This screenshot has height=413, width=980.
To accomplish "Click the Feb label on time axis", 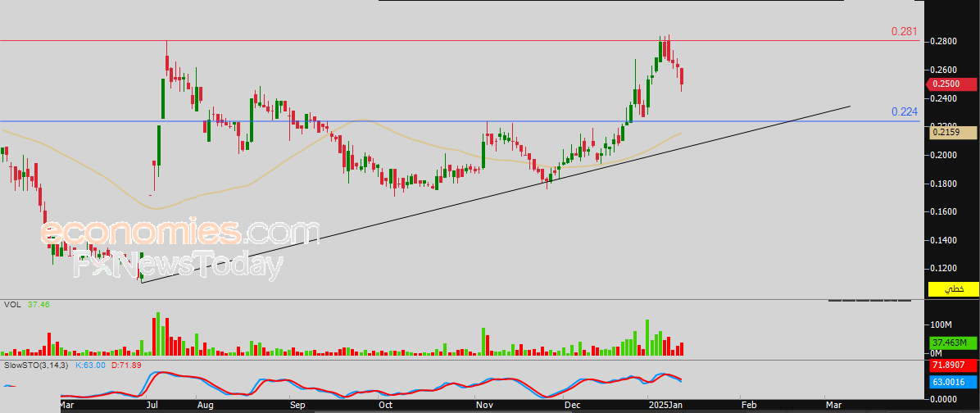I will [x=749, y=405].
